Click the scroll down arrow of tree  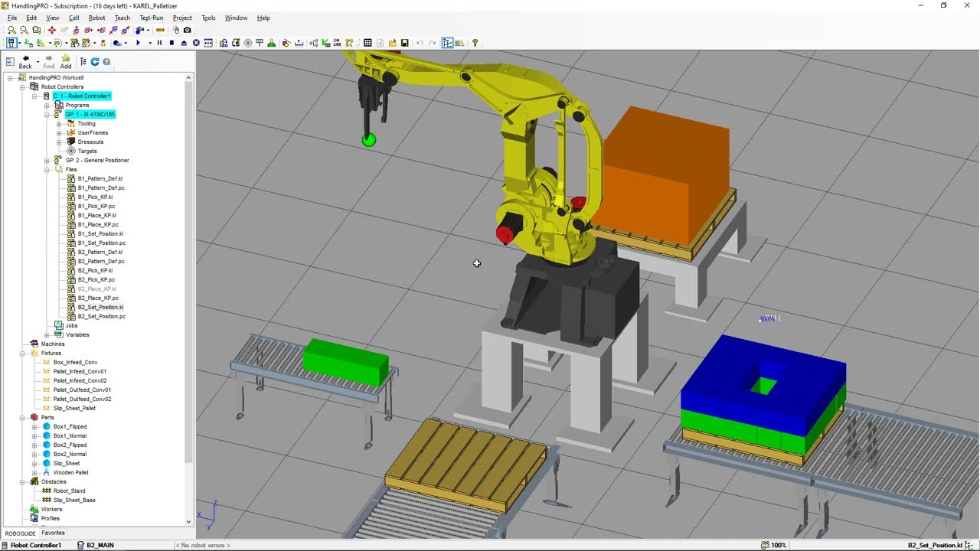188,522
